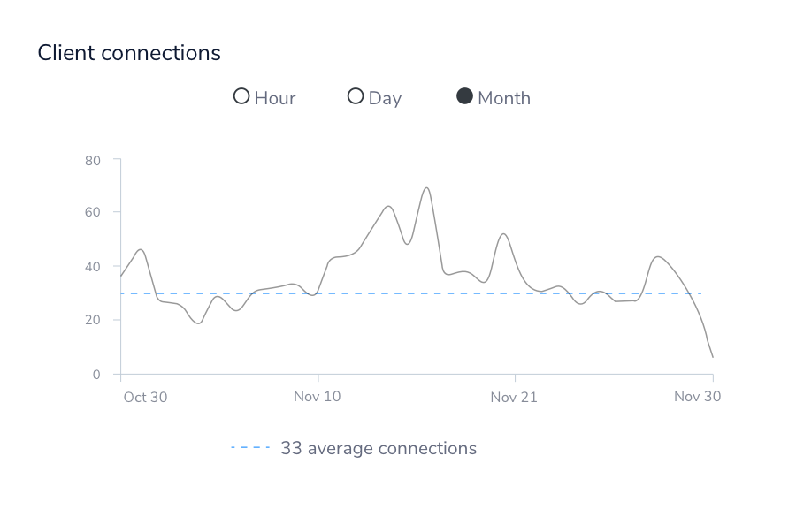796x532 pixels.
Task: Click the highest peak of the connection curve
Action: (x=425, y=188)
